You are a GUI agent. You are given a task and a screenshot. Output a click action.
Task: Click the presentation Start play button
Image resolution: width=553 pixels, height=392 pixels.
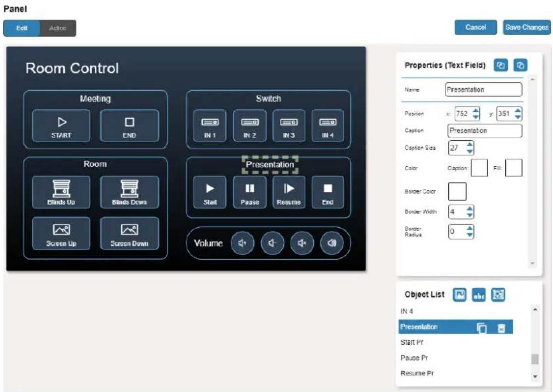(210, 192)
